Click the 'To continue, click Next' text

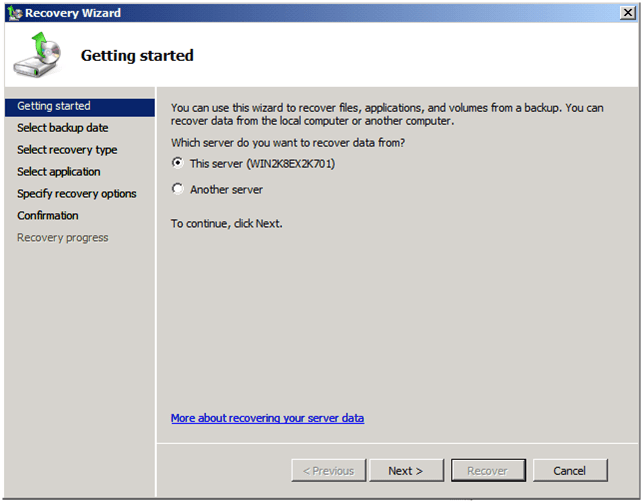pos(227,224)
